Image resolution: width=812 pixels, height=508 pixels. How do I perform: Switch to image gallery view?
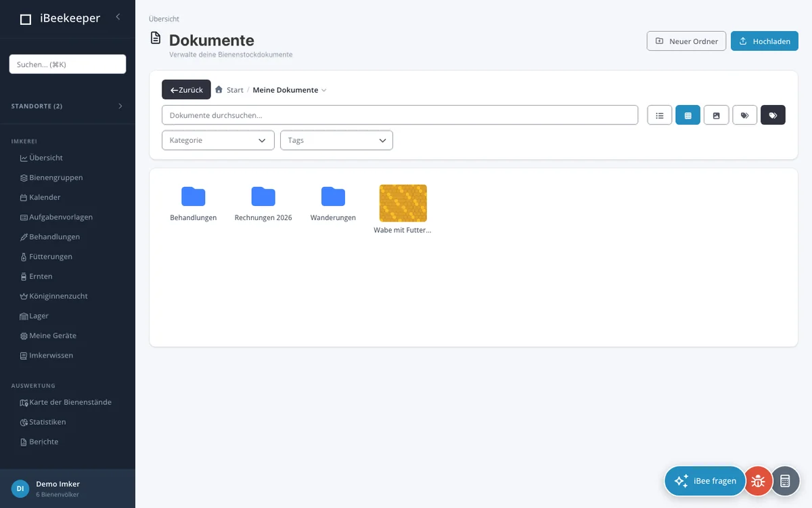716,115
